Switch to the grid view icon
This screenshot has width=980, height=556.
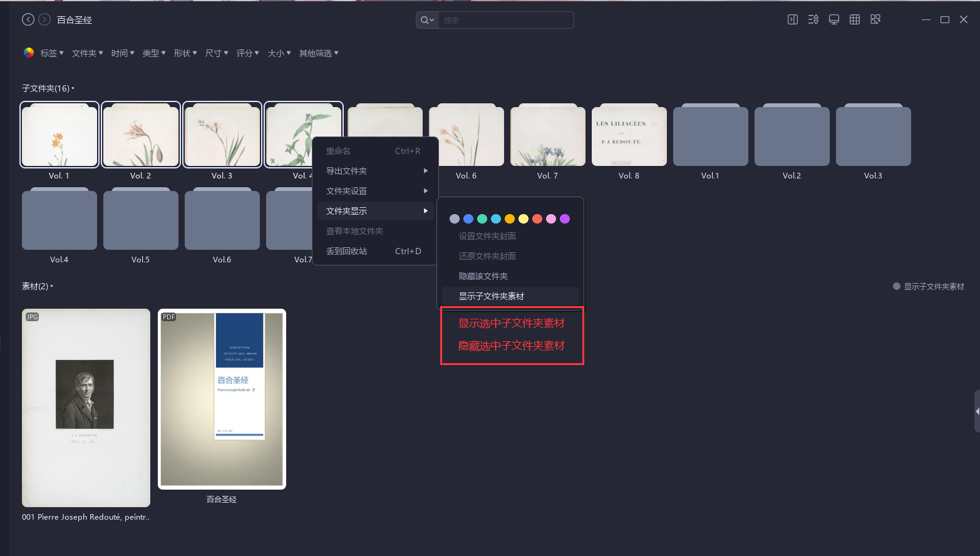[x=855, y=19]
